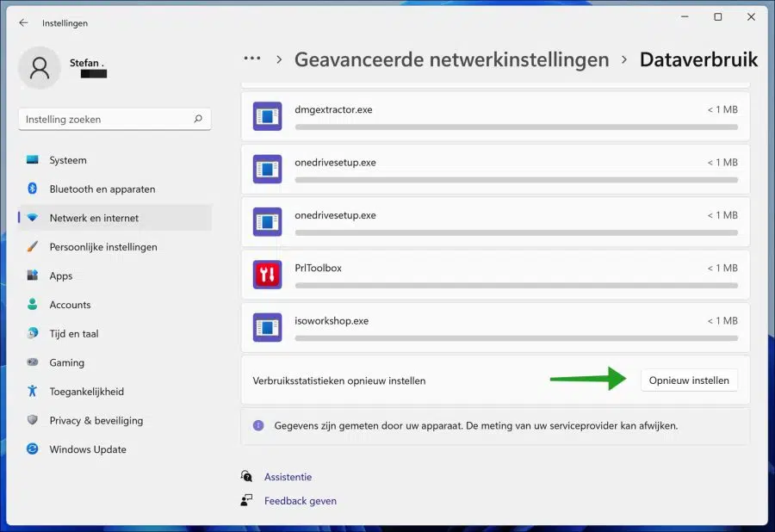Click Verbruiksstatistieken opnieuw instellen label
775x532 pixels.
click(339, 380)
